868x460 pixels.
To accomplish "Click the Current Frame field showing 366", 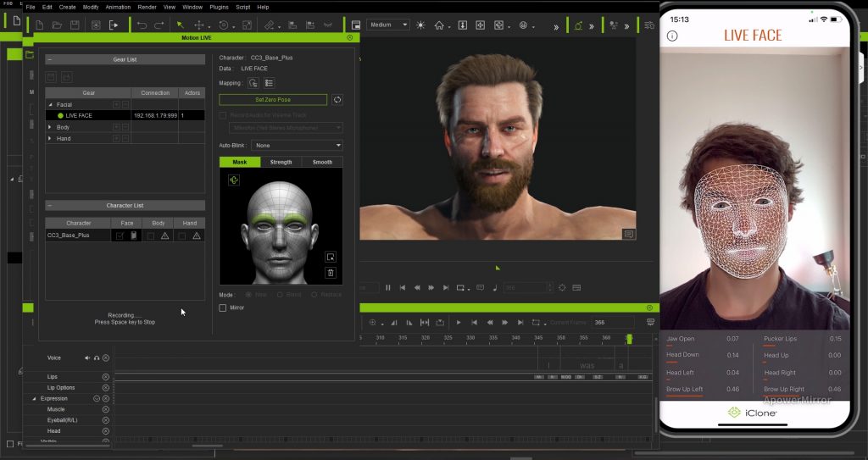I will pos(612,322).
